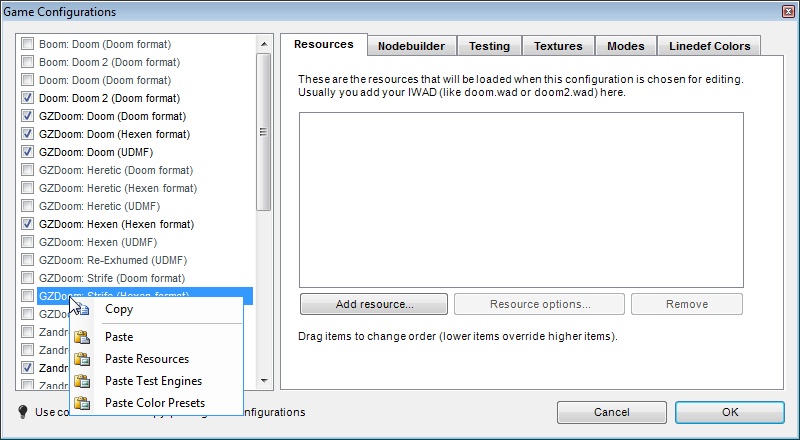Click Cancel to discard changes
The width and height of the screenshot is (800, 440).
(x=612, y=412)
